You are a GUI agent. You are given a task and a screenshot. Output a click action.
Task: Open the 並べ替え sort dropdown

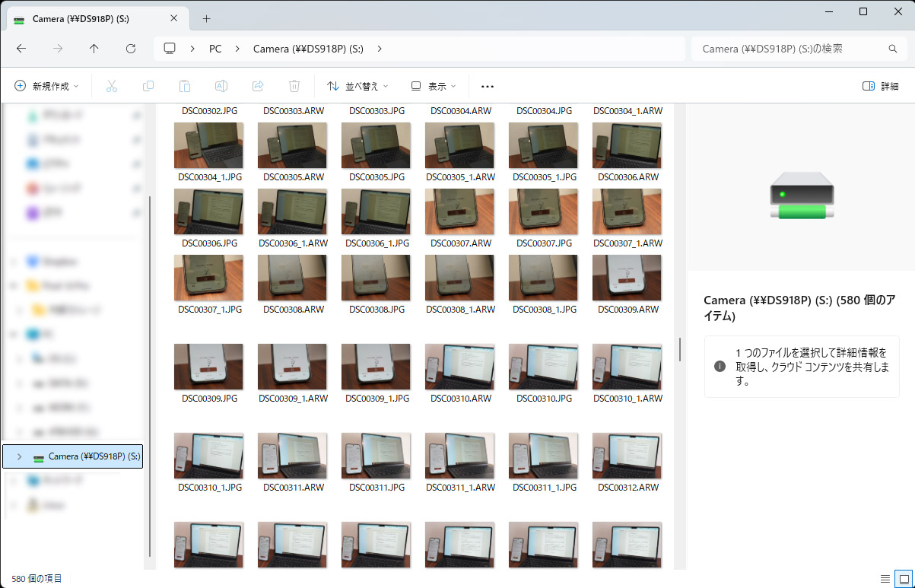pyautogui.click(x=357, y=86)
